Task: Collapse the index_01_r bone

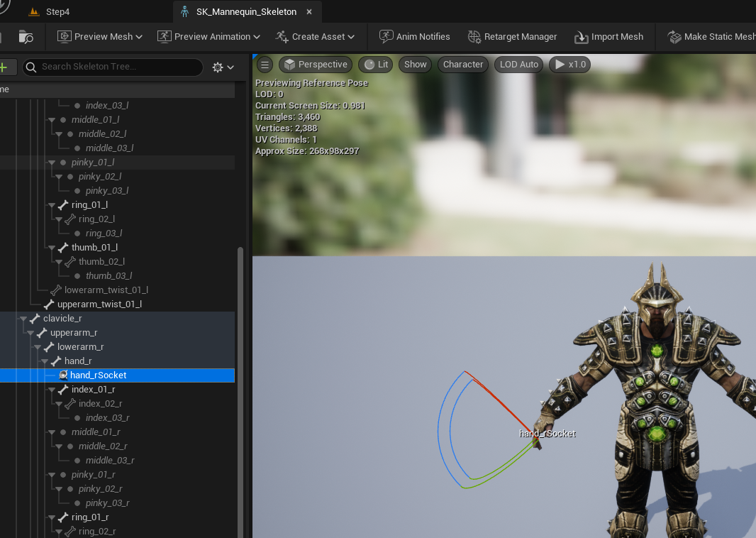Action: [x=52, y=390]
